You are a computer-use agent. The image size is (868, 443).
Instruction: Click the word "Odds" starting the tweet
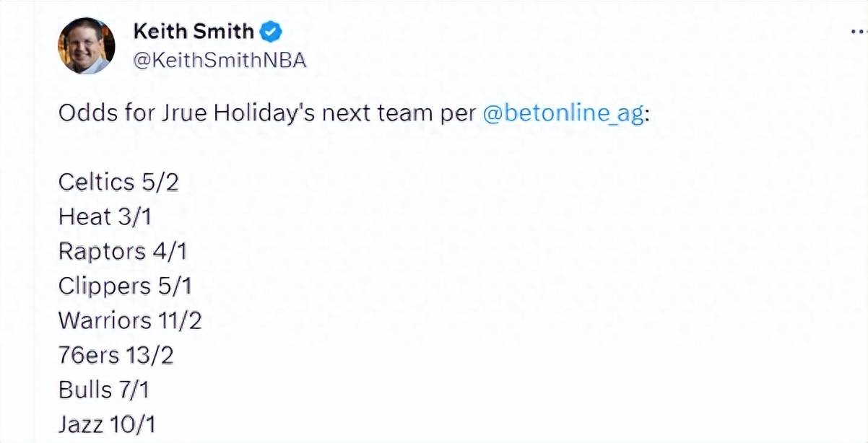pyautogui.click(x=82, y=115)
